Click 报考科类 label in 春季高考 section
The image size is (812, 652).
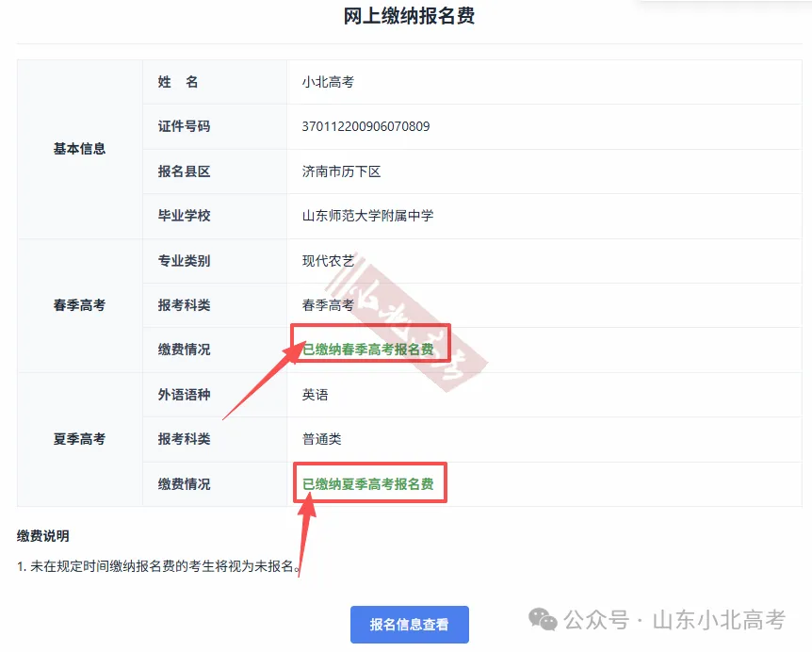coord(185,305)
